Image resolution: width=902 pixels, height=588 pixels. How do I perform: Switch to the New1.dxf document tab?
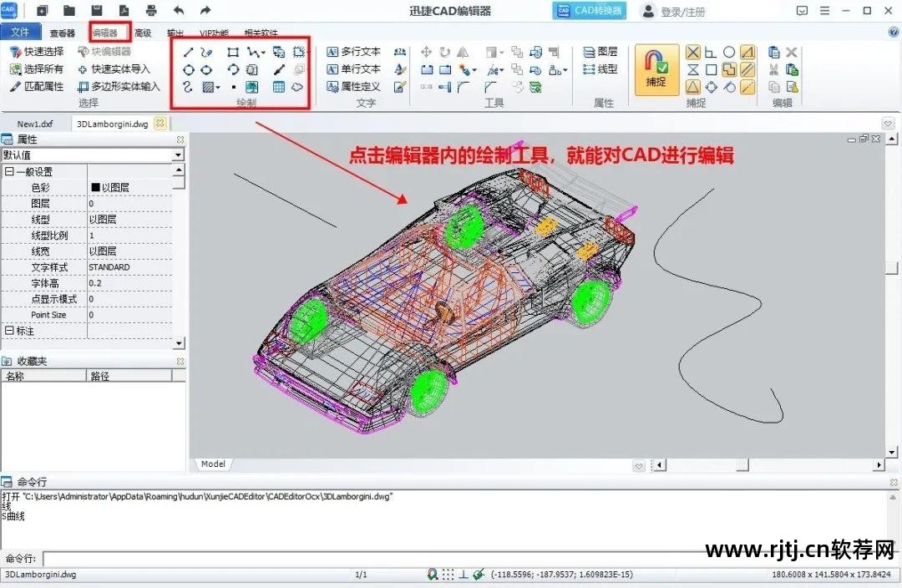(x=35, y=124)
